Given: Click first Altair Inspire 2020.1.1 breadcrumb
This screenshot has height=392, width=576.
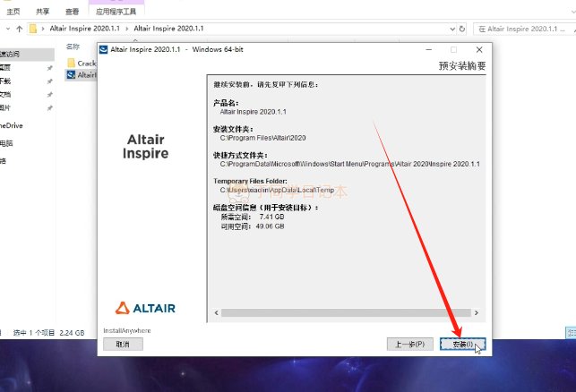Looking at the screenshot, I should point(85,29).
